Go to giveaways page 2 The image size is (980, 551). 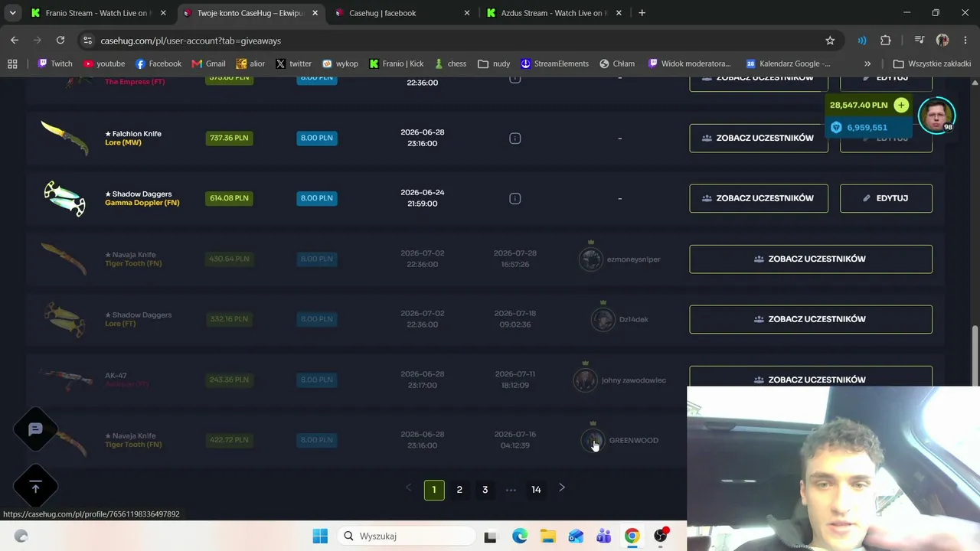[459, 490]
